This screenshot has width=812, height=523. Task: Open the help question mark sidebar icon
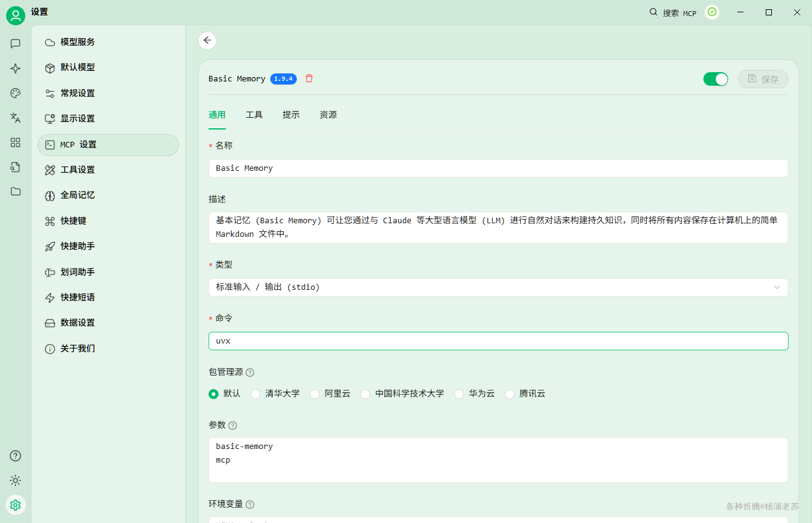tap(15, 456)
